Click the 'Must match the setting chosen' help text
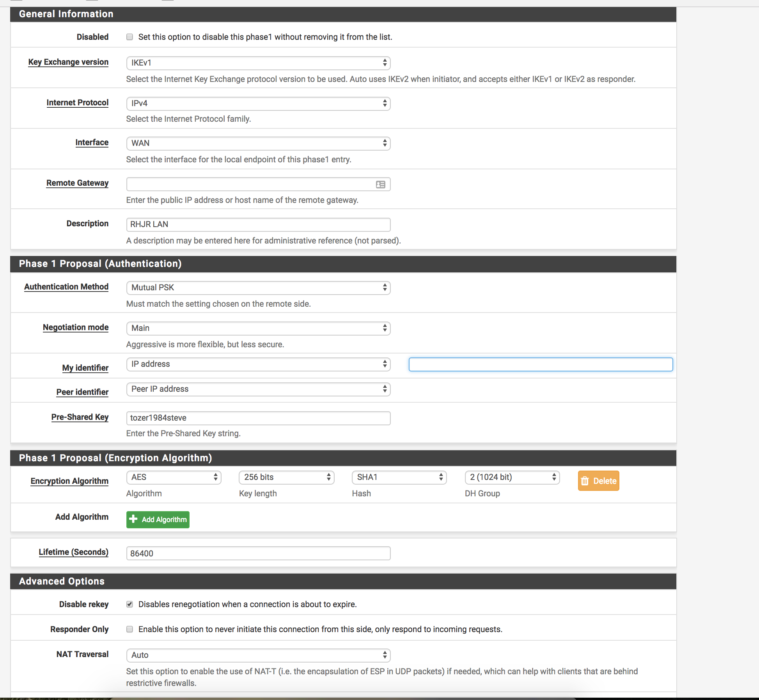Screen dimensions: 759x700 [x=218, y=304]
